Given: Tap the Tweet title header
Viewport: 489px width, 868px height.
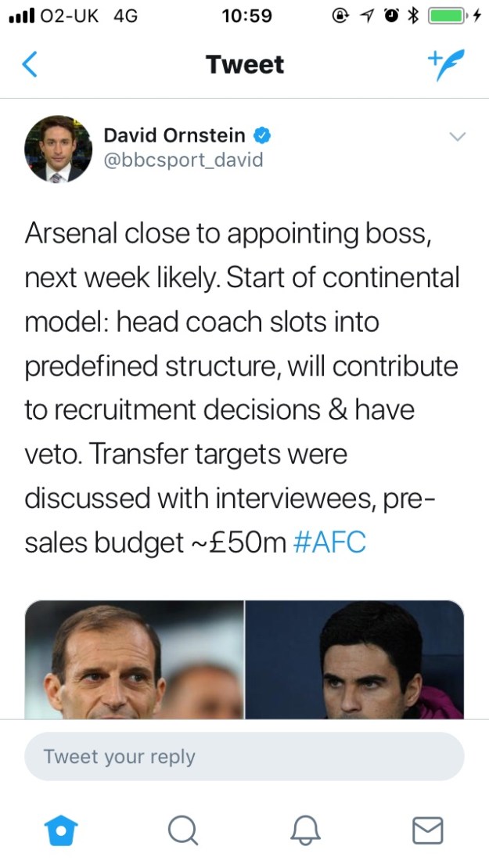Looking at the screenshot, I should point(245,64).
